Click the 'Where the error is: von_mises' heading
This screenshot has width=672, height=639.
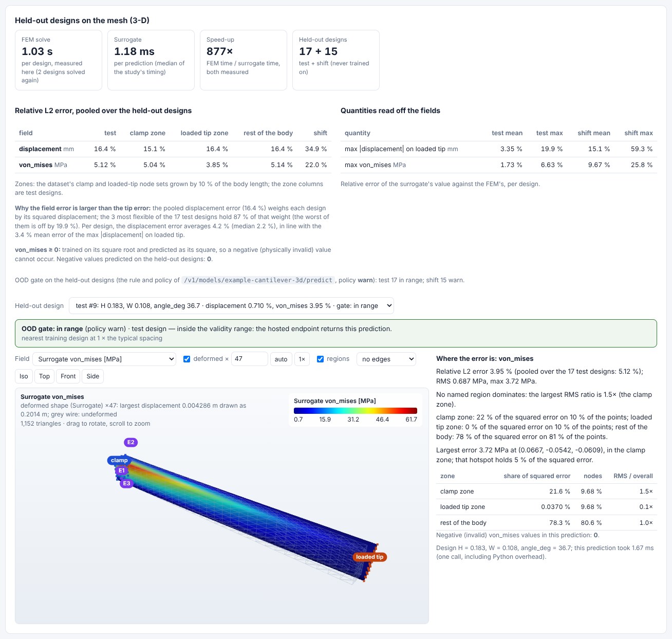coord(484,359)
